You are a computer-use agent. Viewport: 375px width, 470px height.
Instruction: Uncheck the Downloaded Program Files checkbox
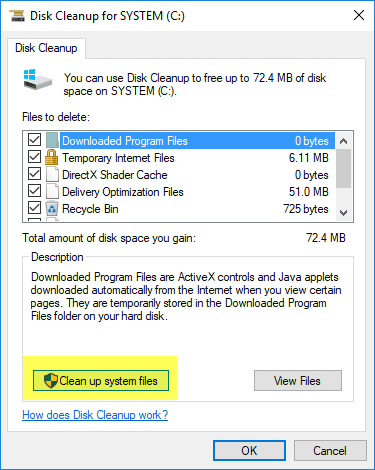coord(34,140)
